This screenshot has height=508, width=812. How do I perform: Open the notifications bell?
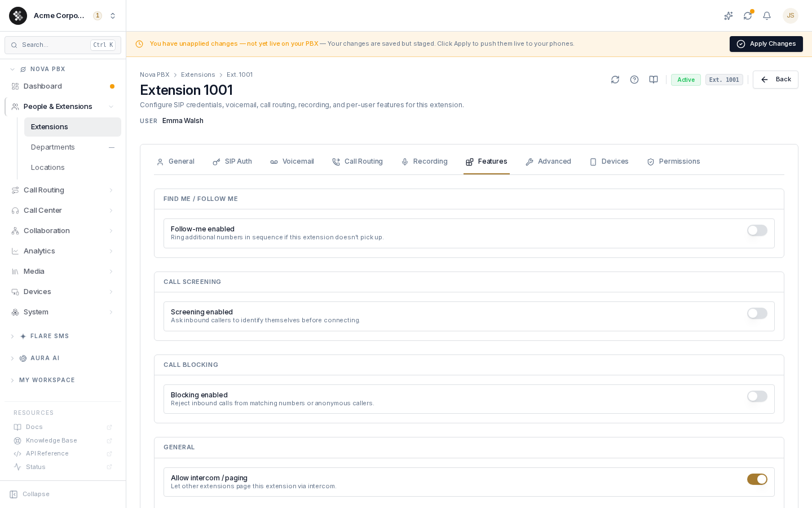(x=767, y=16)
